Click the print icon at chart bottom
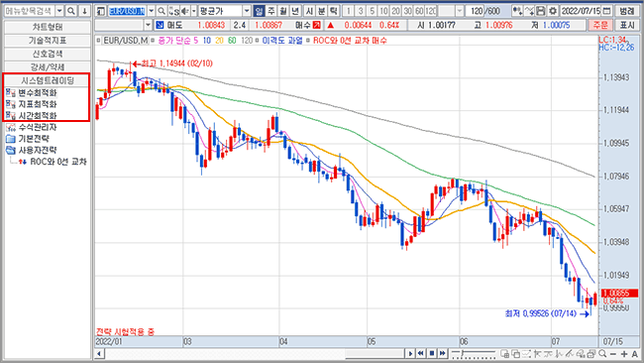644x363 pixels. click(x=591, y=353)
